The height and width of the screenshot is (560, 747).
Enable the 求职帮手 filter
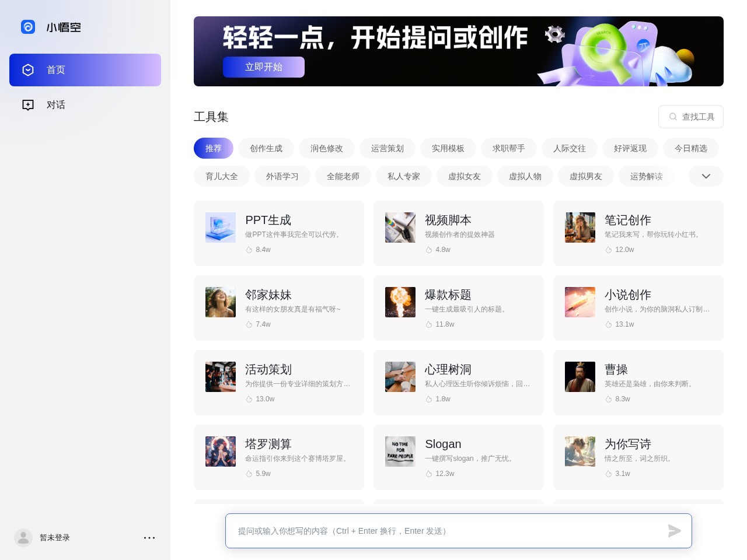click(508, 148)
